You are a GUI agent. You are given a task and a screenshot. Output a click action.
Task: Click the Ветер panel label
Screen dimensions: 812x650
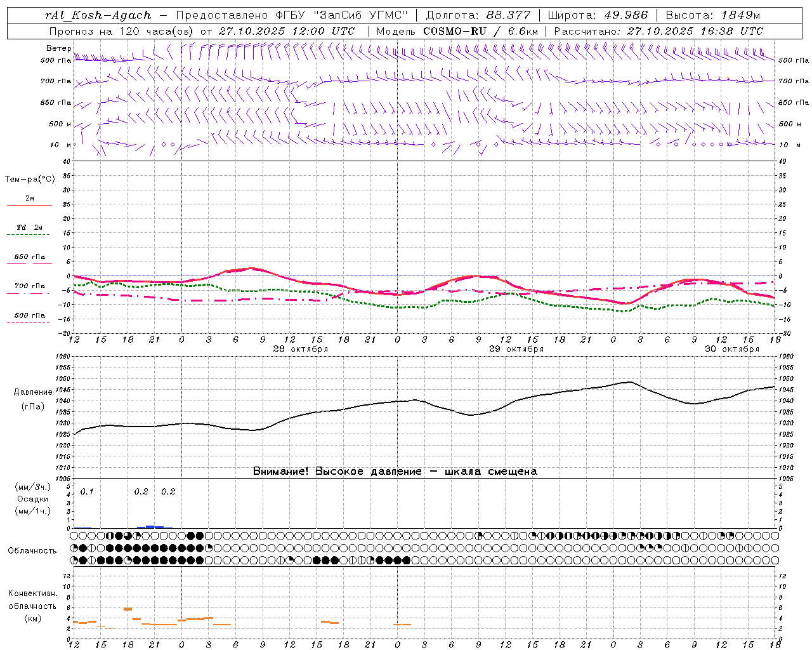click(58, 48)
